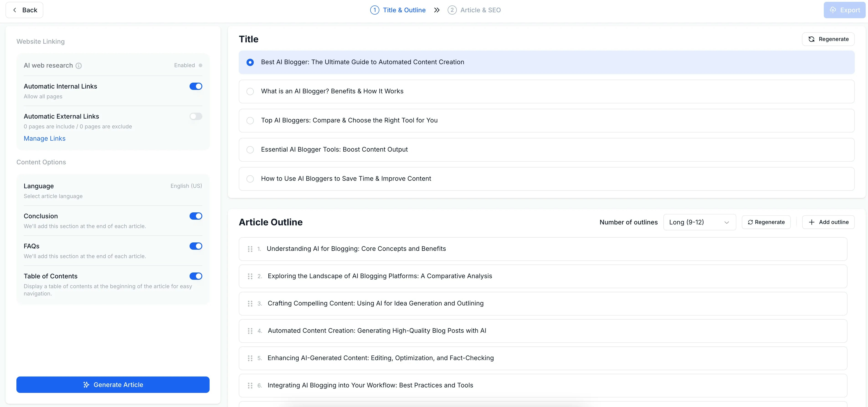Screen dimensions: 868x407
Task: Open the Language English (US) selector
Action: pos(186,186)
